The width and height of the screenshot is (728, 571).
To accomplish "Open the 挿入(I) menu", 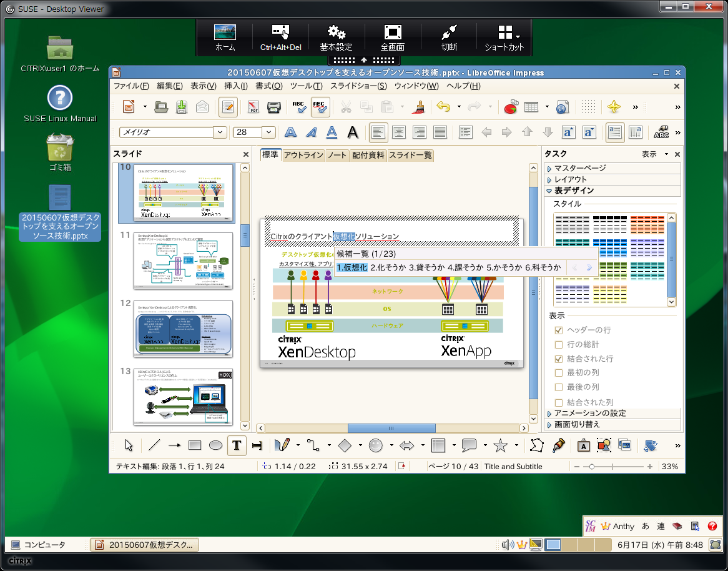I will coord(236,86).
